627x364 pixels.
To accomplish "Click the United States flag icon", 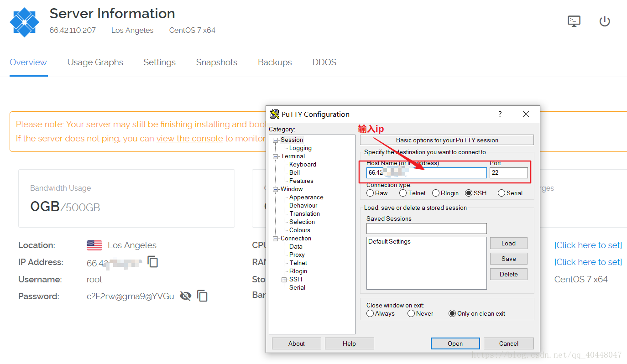I will 94,245.
